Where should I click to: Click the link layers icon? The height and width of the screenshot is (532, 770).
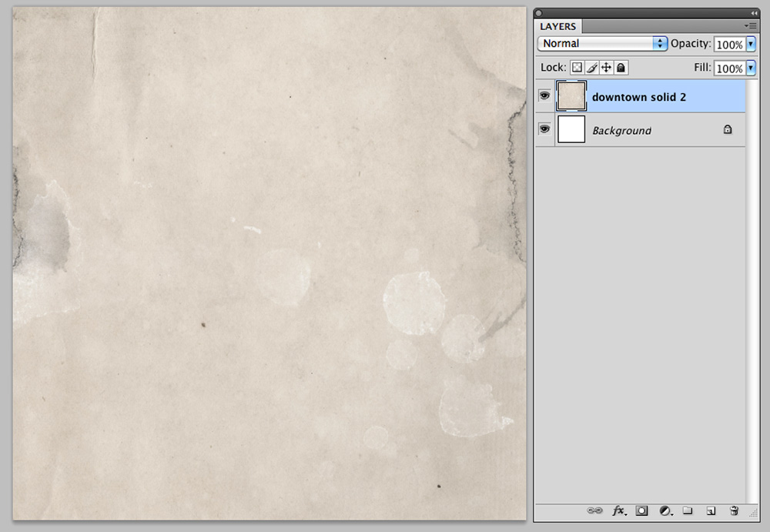click(x=594, y=511)
